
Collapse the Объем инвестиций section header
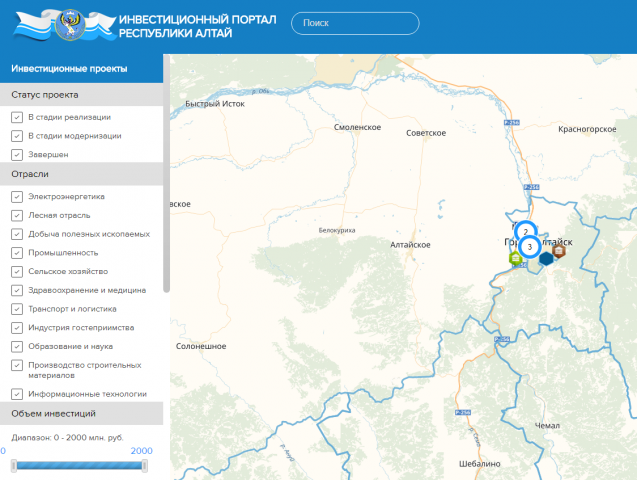click(x=81, y=413)
